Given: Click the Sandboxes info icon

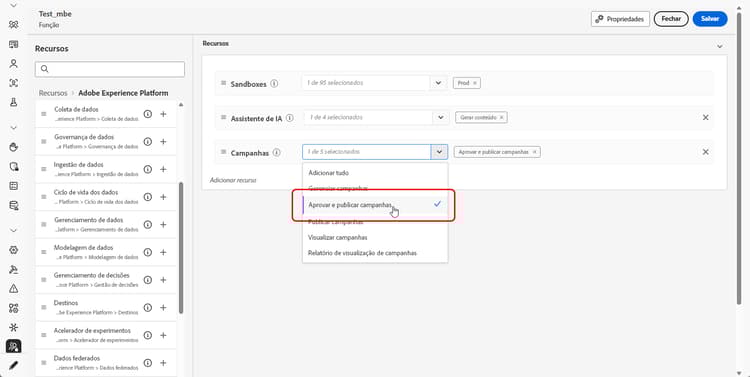Looking at the screenshot, I should click(274, 83).
